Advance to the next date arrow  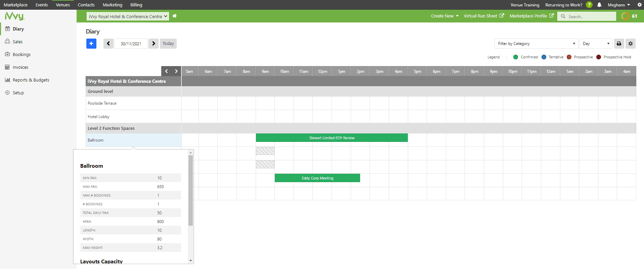click(154, 44)
